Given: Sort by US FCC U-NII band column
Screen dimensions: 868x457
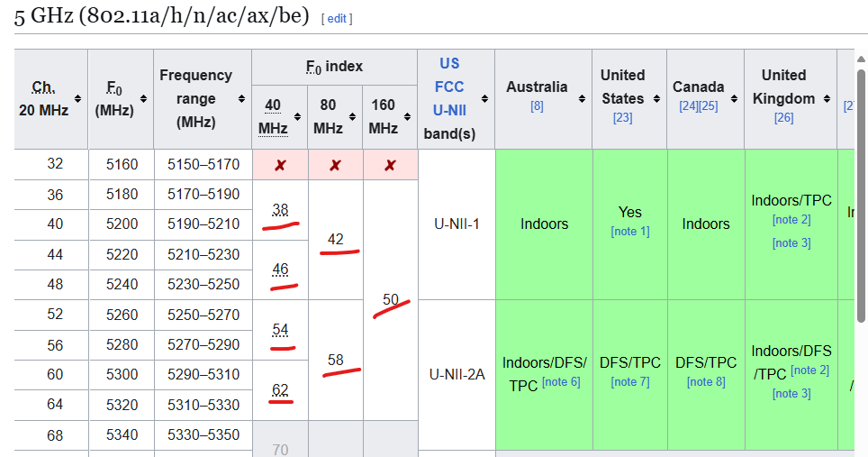Looking at the screenshot, I should click(484, 98).
